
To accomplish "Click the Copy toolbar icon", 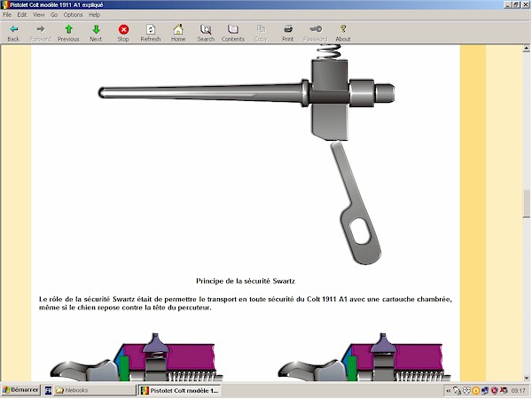I will click(x=261, y=33).
